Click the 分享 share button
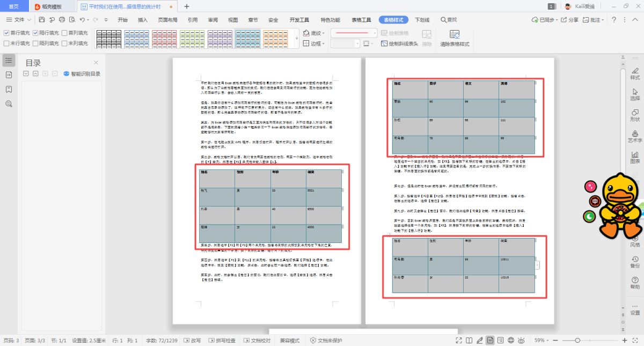Image resolution: width=644 pixels, height=346 pixels. [x=570, y=20]
